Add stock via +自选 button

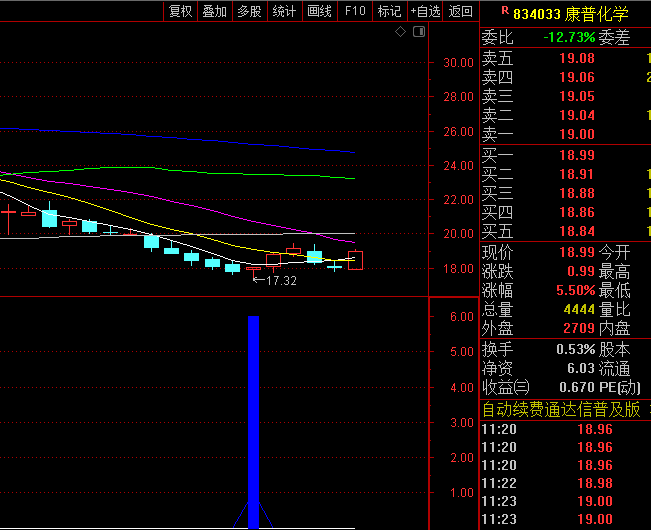click(425, 12)
